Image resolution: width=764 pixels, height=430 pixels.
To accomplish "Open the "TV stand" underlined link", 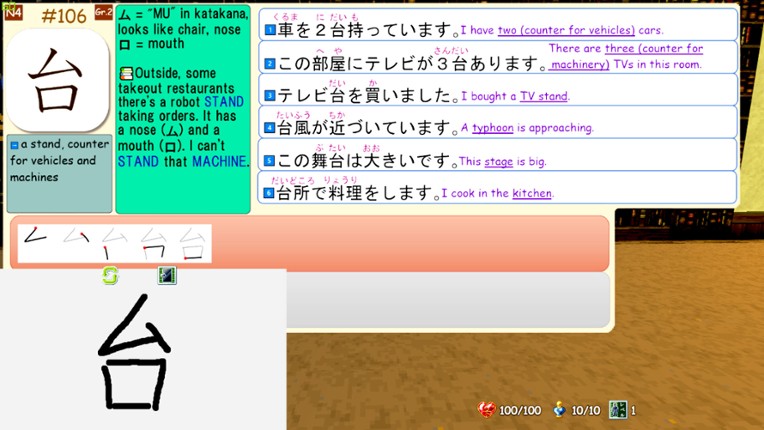I will click(543, 97).
